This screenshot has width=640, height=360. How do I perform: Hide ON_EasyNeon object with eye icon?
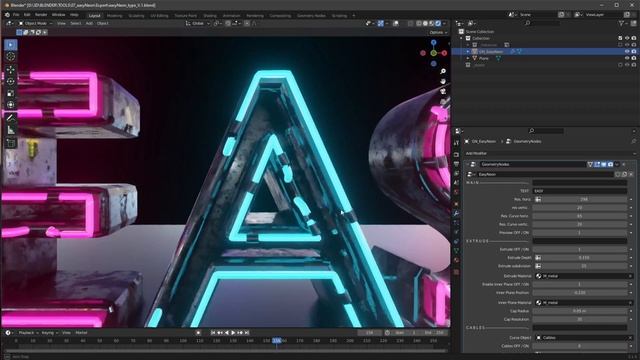(627, 52)
